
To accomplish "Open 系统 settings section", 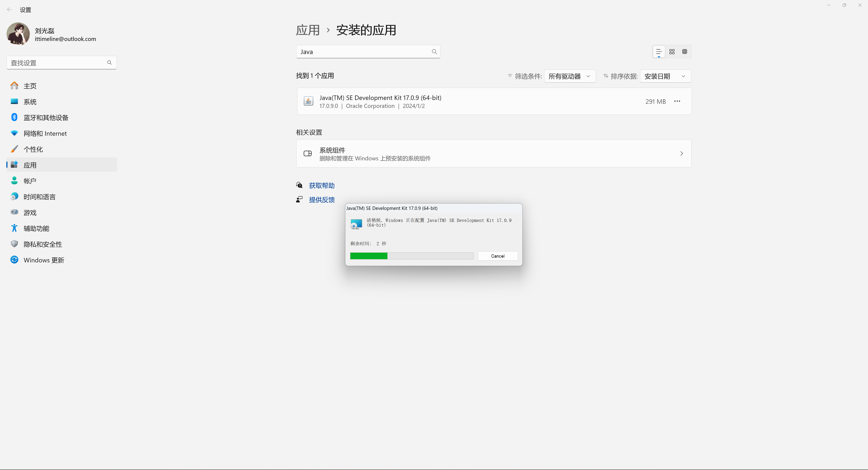I will coord(62,102).
